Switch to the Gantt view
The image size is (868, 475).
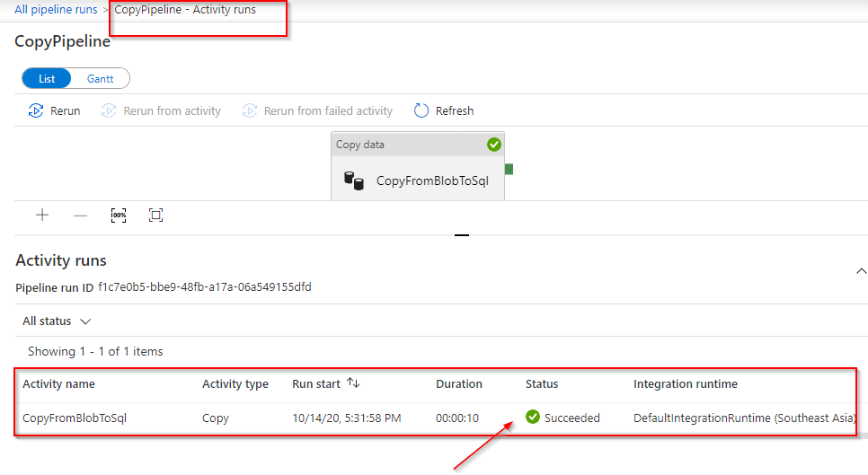pyautogui.click(x=100, y=79)
